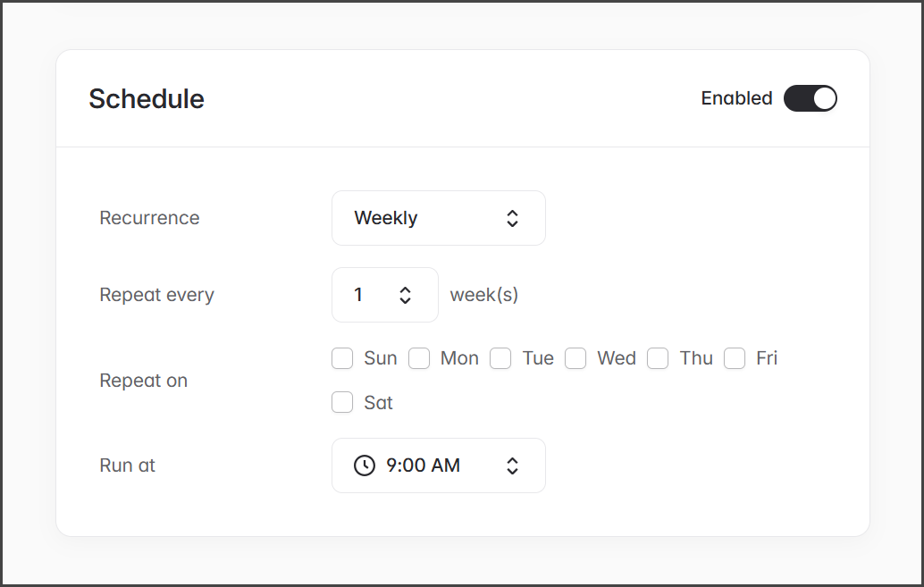Image resolution: width=924 pixels, height=587 pixels.
Task: Click the Schedule heading
Action: pyautogui.click(x=147, y=98)
